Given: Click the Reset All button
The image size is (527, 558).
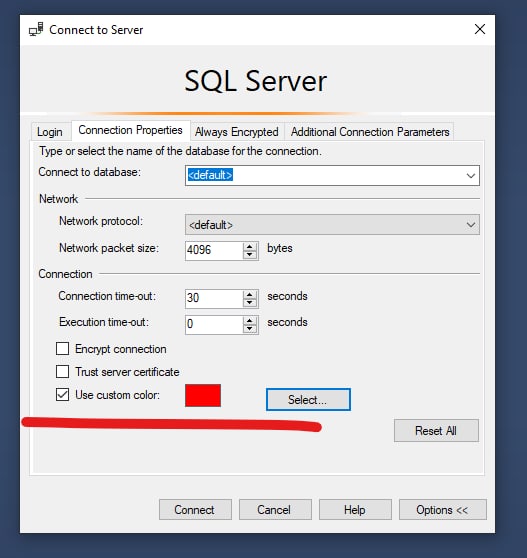Looking at the screenshot, I should point(436,431).
